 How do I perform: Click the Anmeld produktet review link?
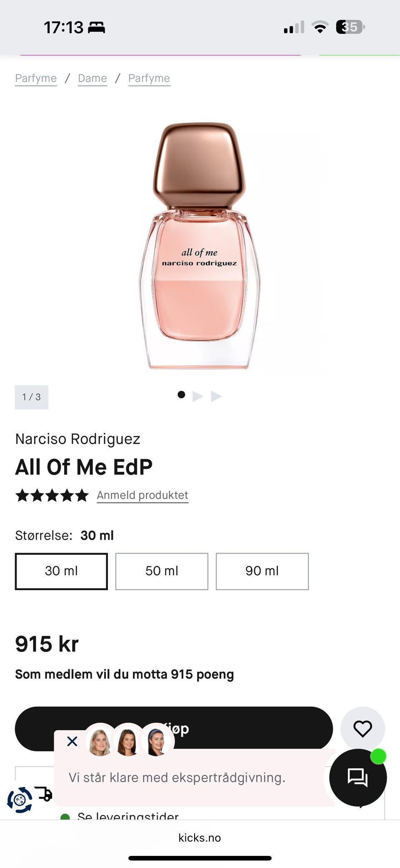pyautogui.click(x=142, y=495)
